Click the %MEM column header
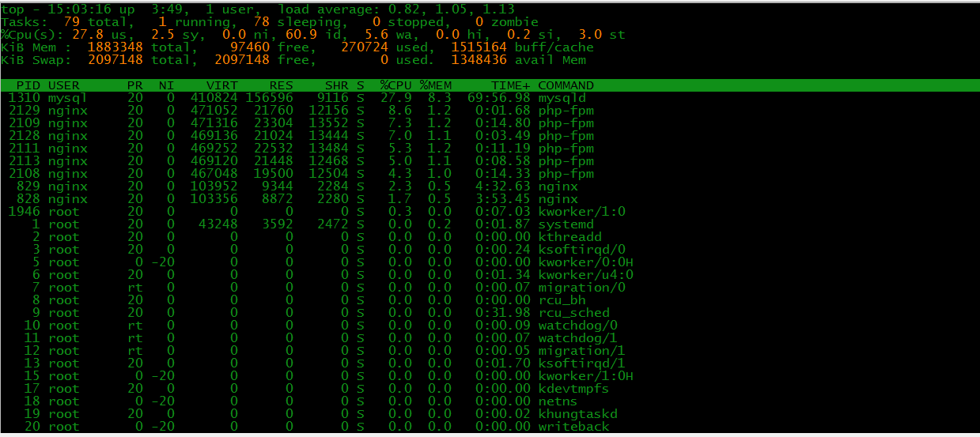 click(x=435, y=85)
